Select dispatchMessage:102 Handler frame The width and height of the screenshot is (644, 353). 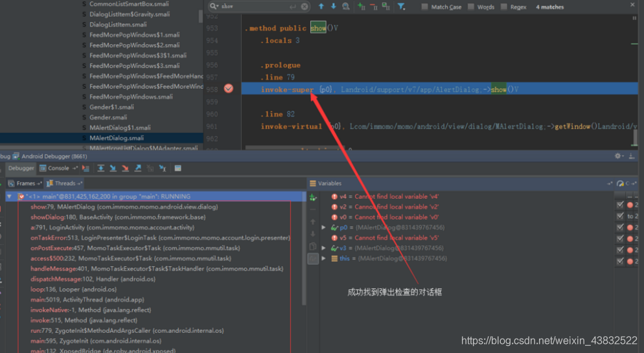pyautogui.click(x=93, y=279)
